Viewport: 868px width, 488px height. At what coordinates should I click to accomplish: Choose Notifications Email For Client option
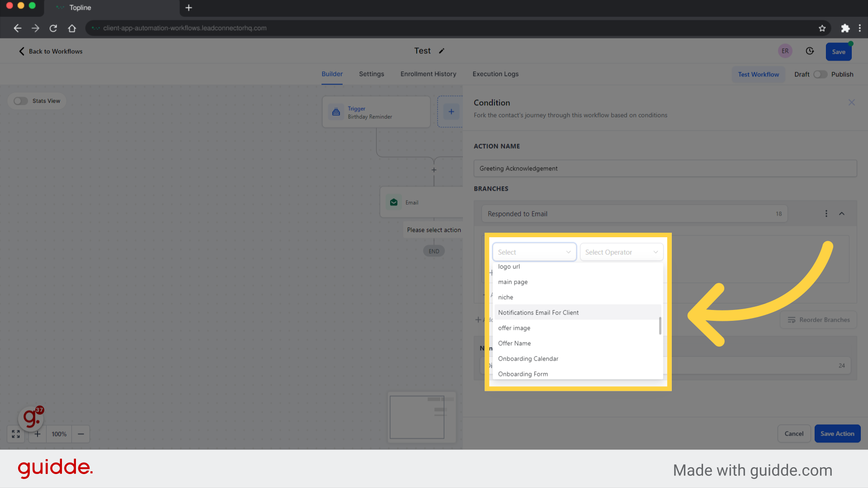(x=577, y=313)
